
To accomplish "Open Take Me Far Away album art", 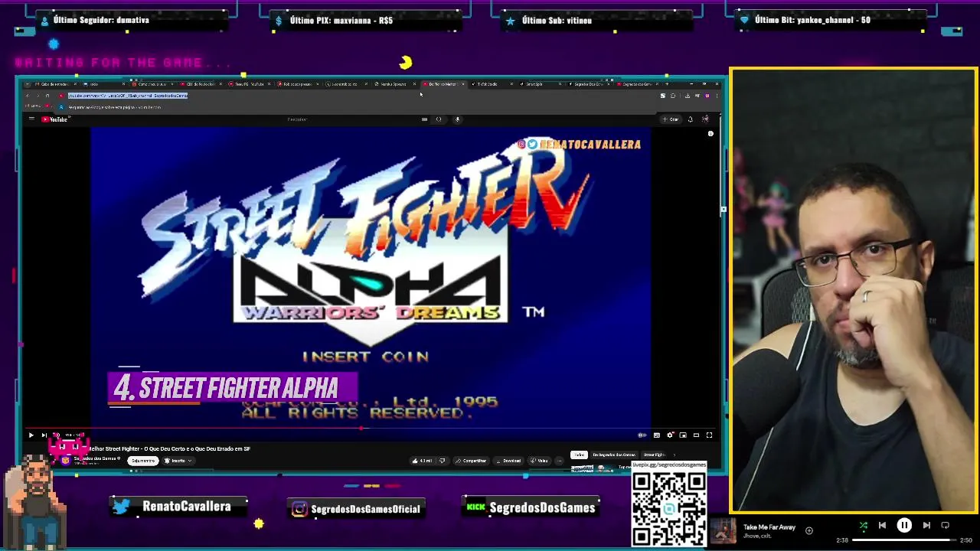I will [x=724, y=531].
